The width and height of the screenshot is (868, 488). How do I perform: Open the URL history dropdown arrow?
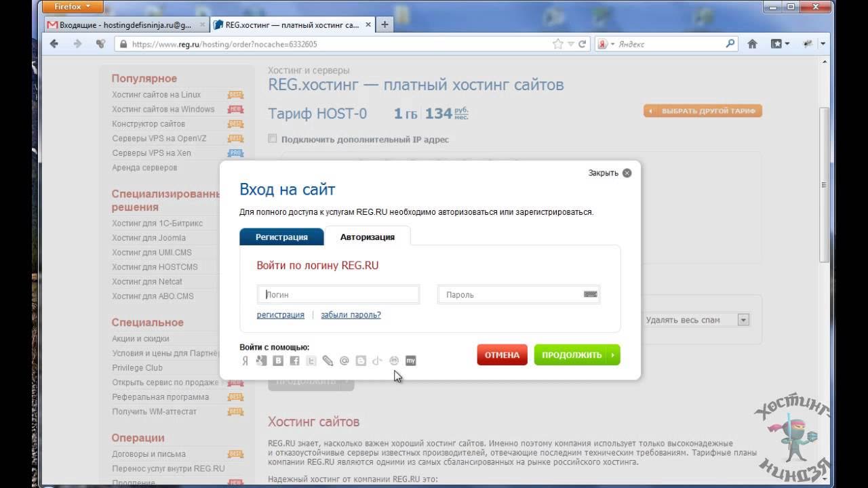pos(570,44)
